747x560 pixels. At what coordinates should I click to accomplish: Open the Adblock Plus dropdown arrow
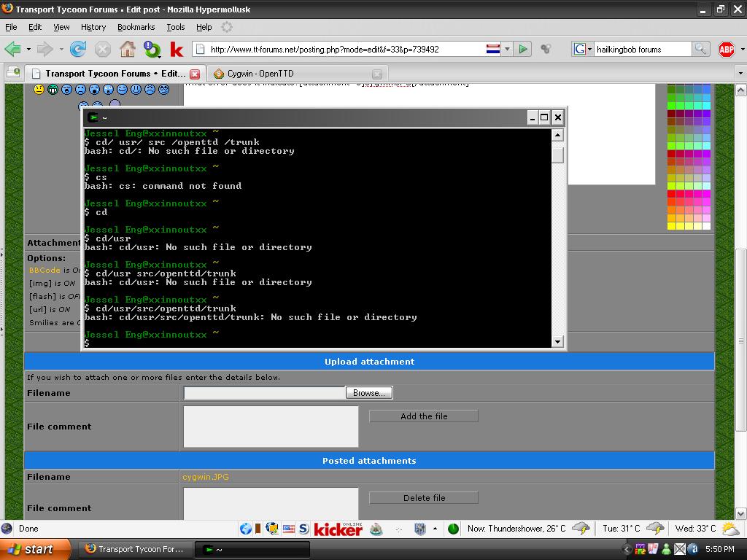coord(742,49)
